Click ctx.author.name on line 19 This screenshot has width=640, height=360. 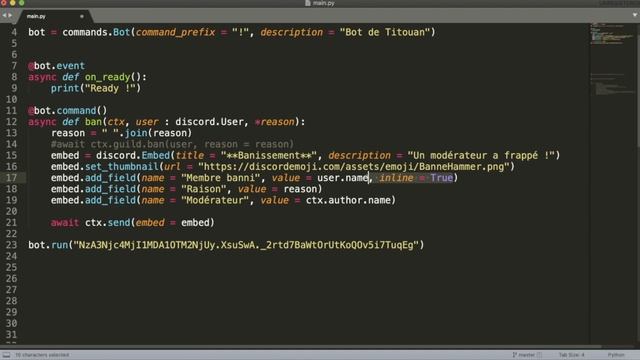(x=348, y=200)
